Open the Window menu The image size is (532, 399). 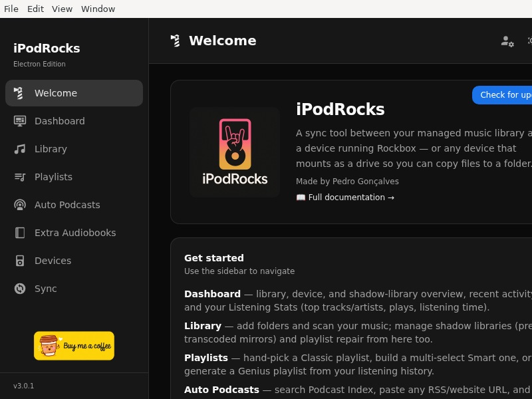(98, 9)
